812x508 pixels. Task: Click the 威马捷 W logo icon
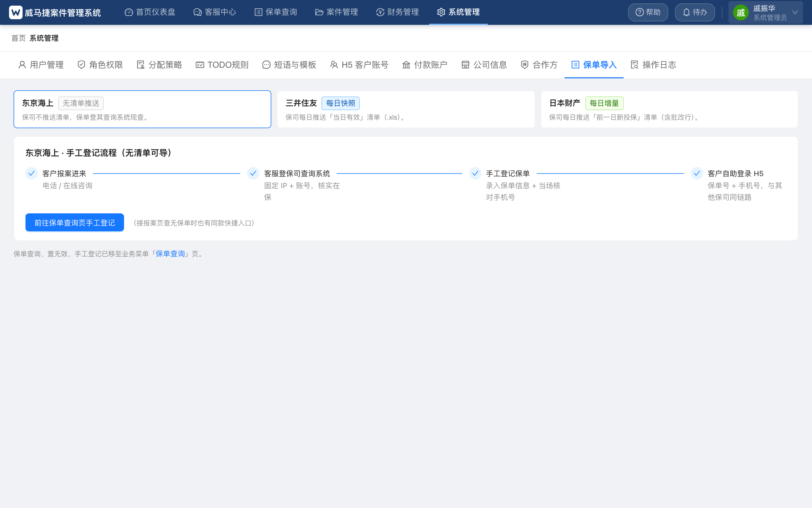tap(16, 12)
